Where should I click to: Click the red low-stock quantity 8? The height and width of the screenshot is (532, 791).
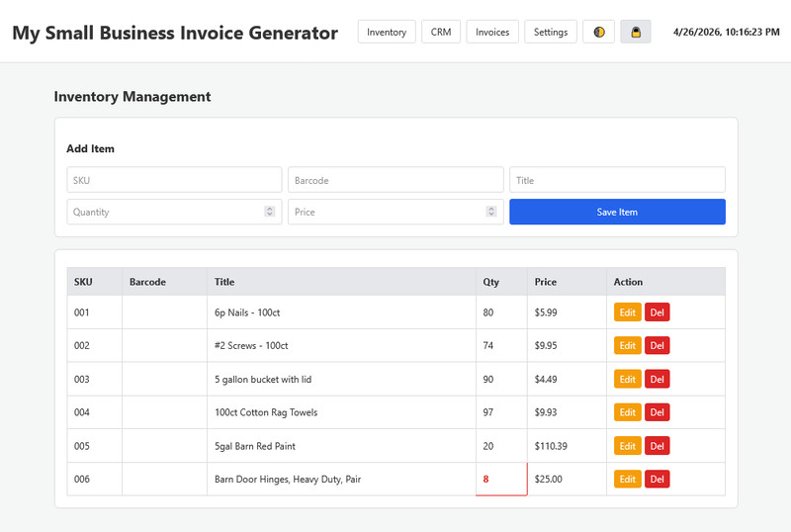tap(501, 479)
